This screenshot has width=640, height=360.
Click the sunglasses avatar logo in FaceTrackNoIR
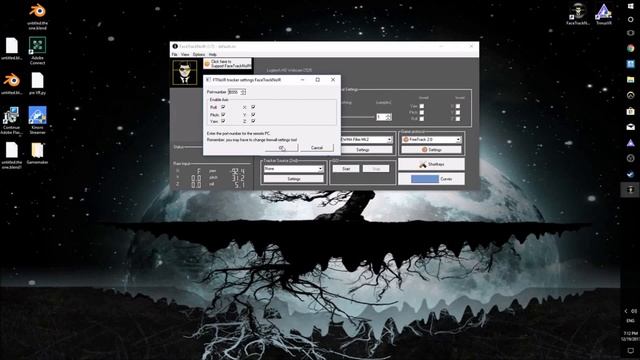[184, 72]
